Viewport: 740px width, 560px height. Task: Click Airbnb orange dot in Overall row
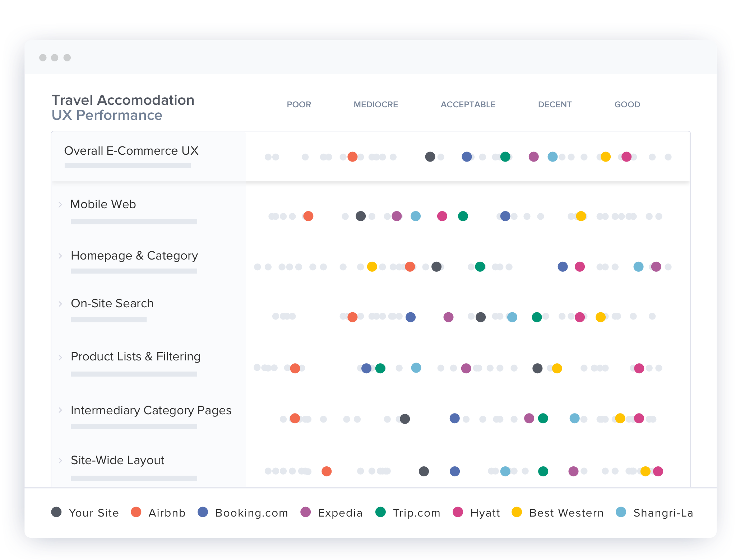tap(352, 157)
